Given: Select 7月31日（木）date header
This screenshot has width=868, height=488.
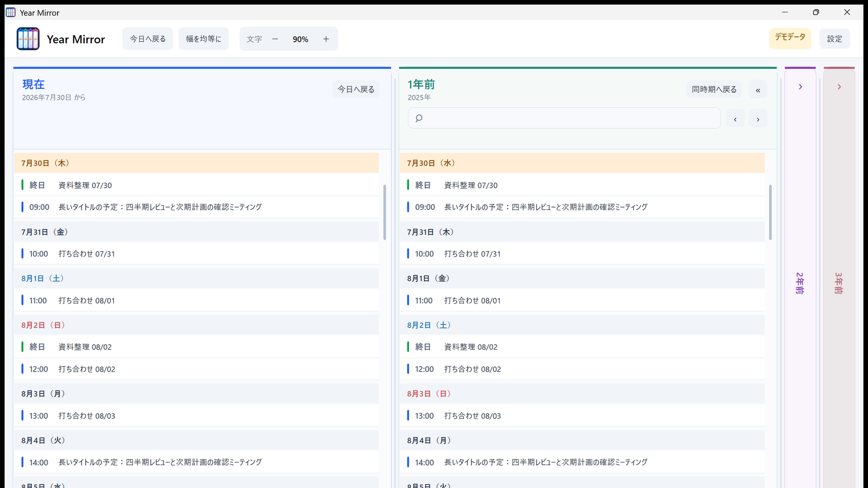Looking at the screenshot, I should pos(582,232).
